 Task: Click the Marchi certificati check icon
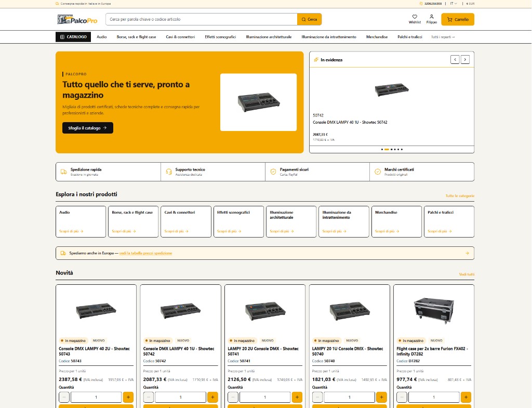(378, 172)
